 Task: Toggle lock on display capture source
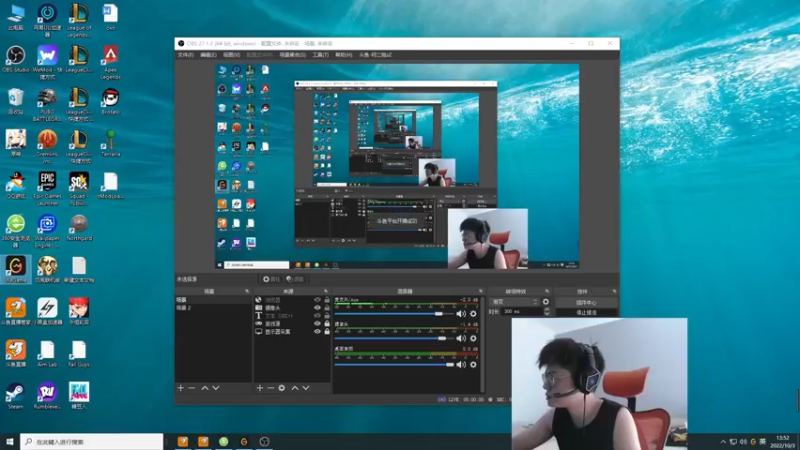click(x=327, y=332)
